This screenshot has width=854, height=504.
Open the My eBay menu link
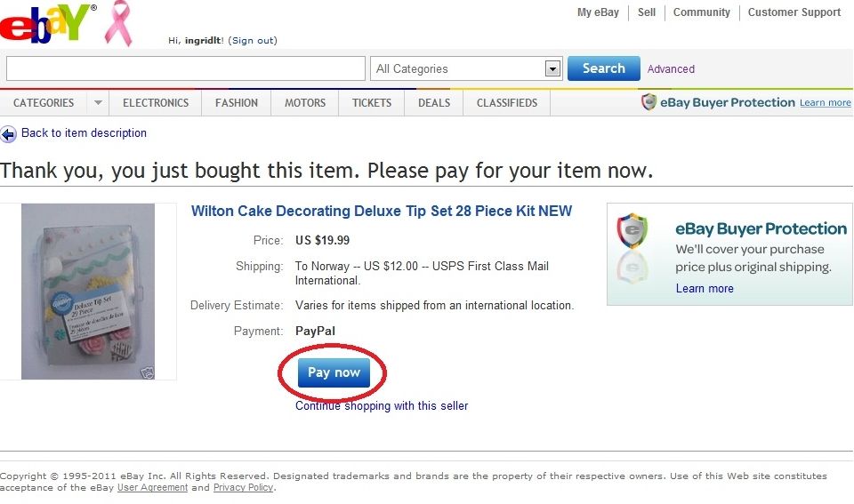click(598, 12)
